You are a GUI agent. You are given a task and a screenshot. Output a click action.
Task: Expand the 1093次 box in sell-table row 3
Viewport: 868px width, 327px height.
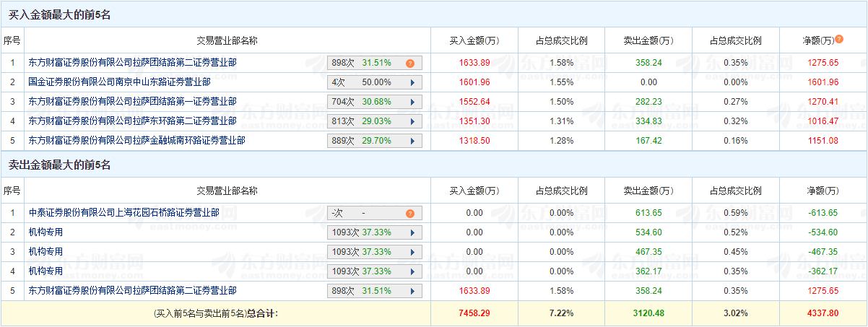pyautogui.click(x=412, y=252)
